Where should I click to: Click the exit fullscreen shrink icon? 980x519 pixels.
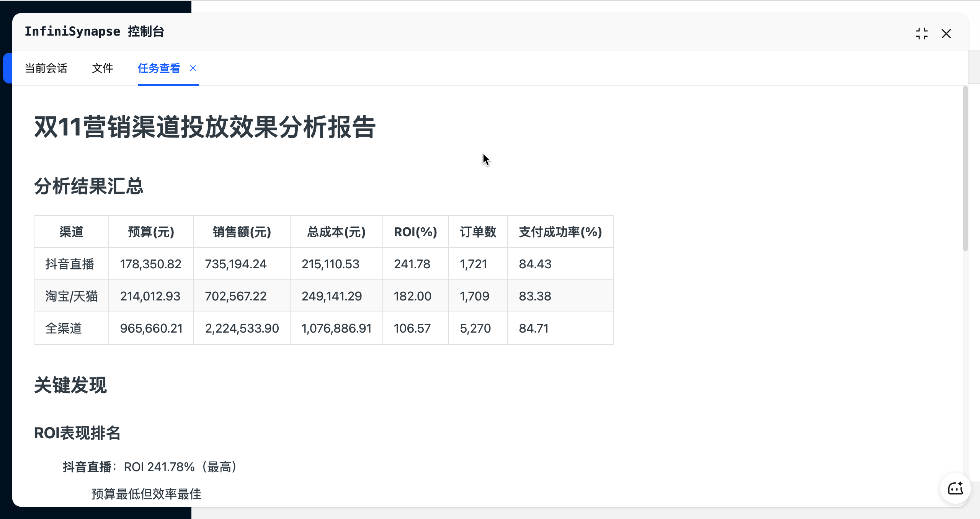click(921, 34)
